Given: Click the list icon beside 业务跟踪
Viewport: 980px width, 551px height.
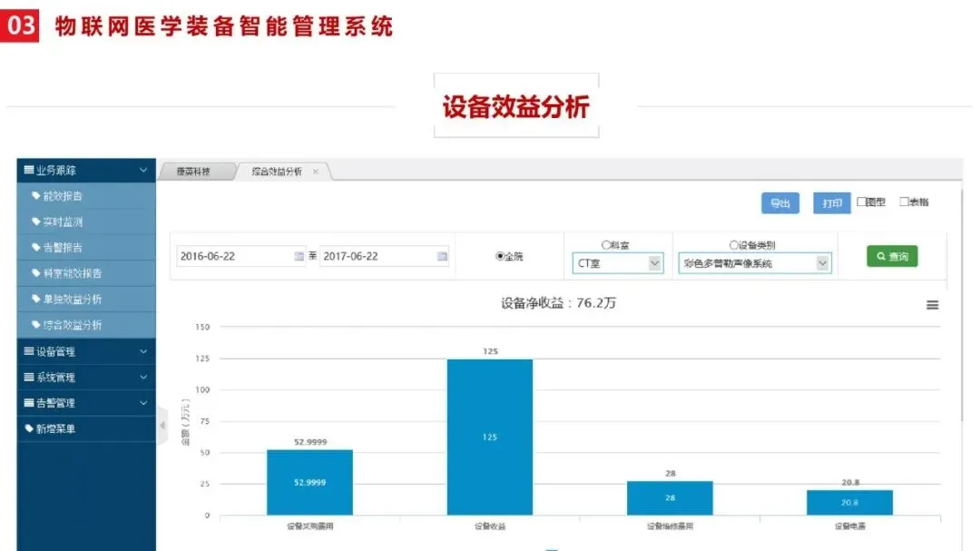Looking at the screenshot, I should 29,170.
